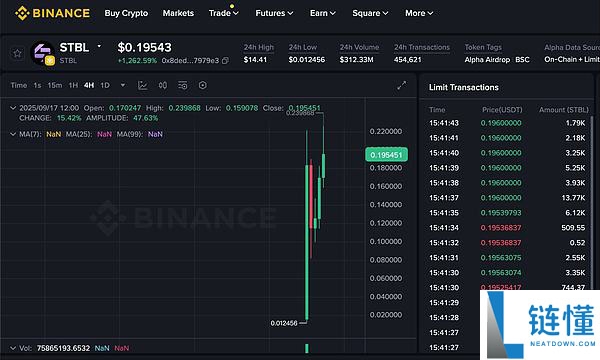Select the 4H chart interval
The width and height of the screenshot is (600, 360).
click(89, 85)
